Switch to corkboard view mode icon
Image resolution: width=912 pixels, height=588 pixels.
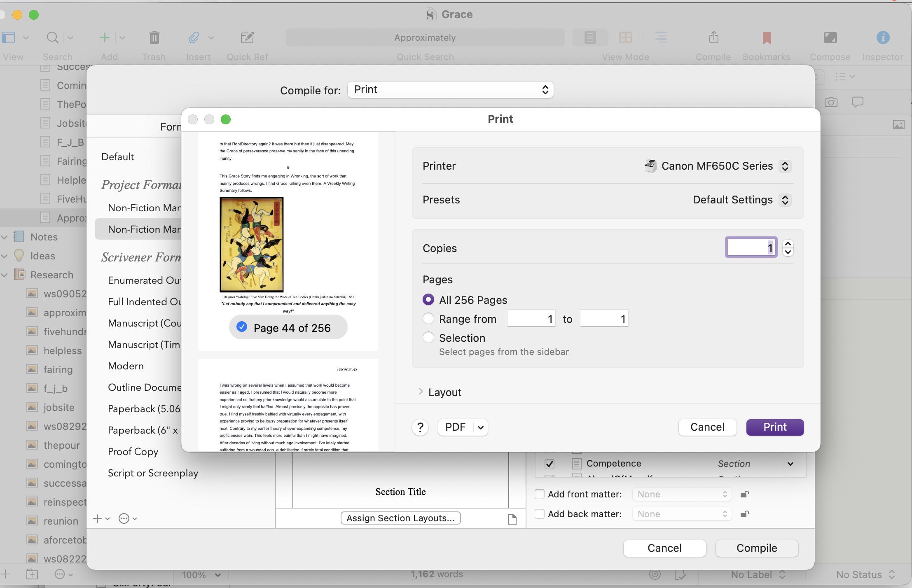625,37
